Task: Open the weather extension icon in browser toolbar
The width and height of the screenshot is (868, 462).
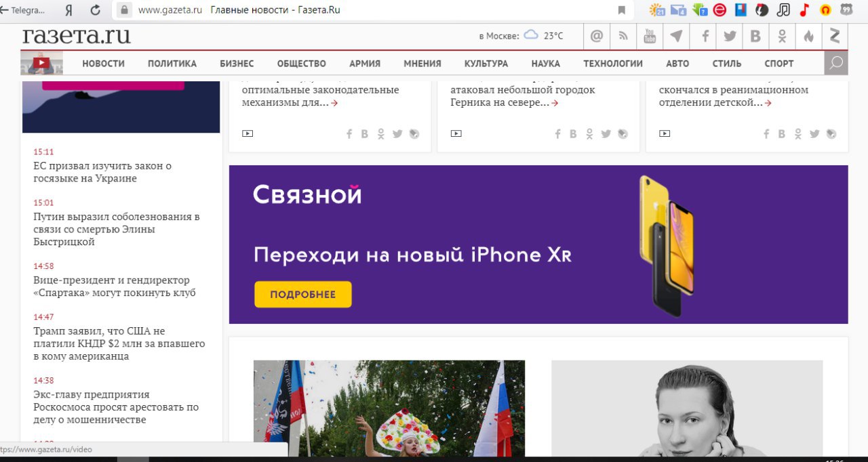Action: tap(657, 10)
